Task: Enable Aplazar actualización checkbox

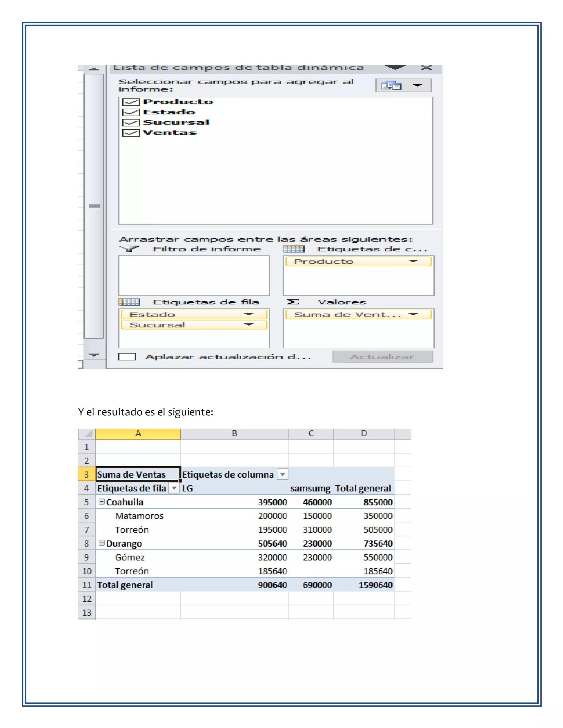Action: [127, 357]
